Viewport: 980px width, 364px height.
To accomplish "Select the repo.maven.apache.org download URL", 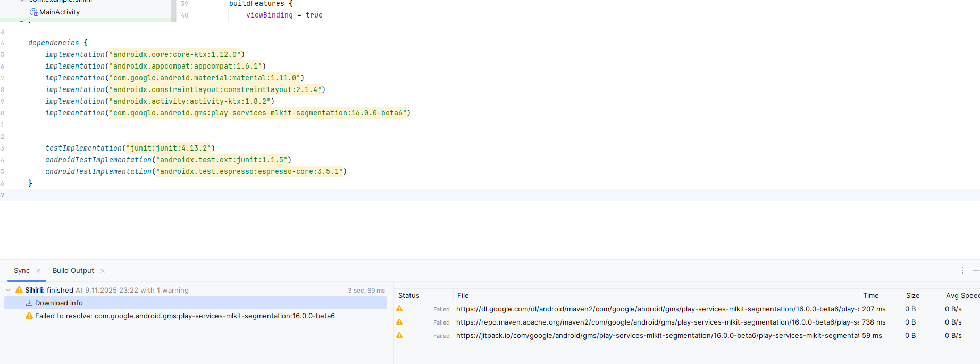I will (x=657, y=322).
